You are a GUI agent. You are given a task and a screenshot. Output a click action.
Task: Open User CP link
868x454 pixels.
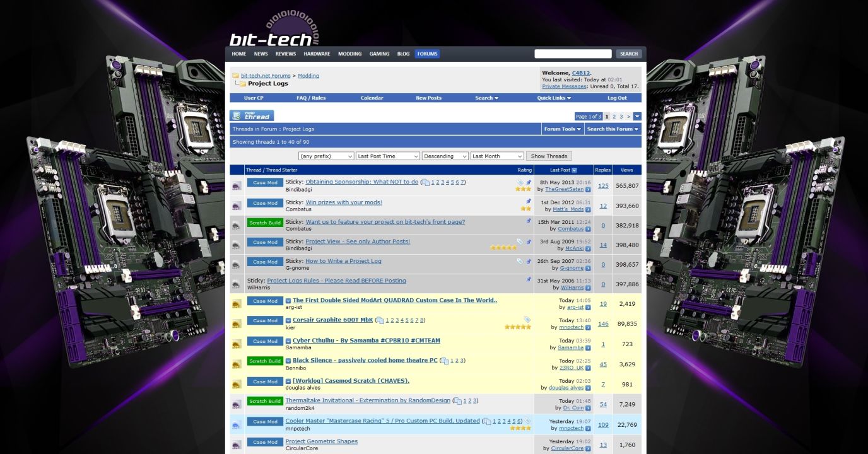tap(254, 98)
